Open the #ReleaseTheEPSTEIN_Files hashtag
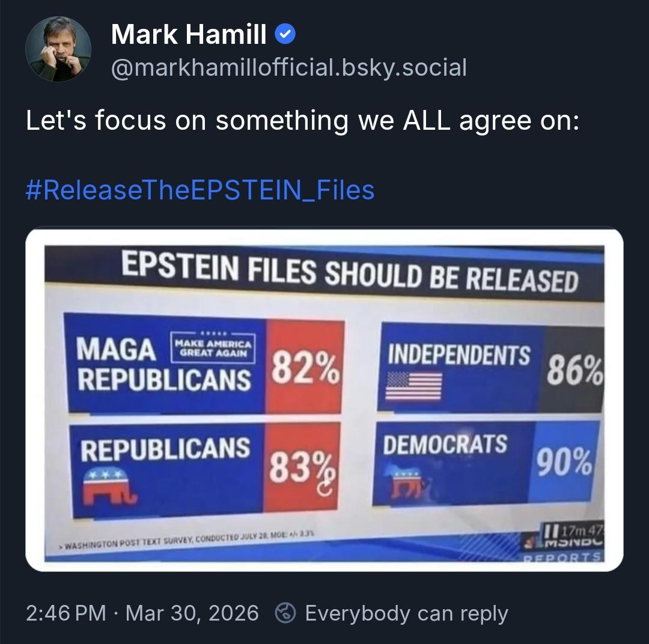Viewport: 649px width, 644px height. [x=201, y=190]
